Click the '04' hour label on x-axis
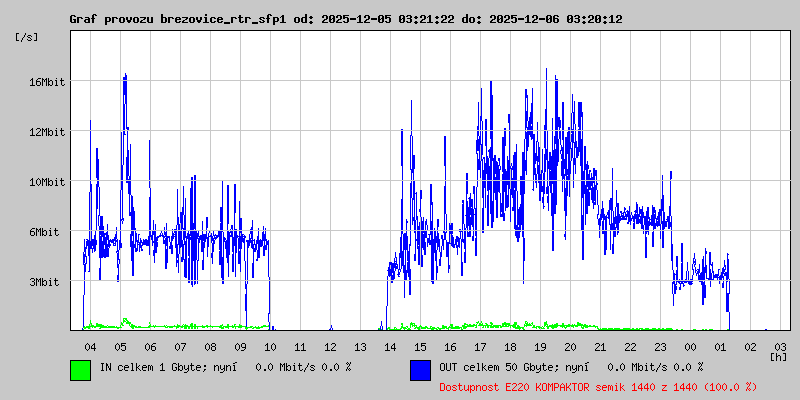Viewport: 800px width, 400px height. pyautogui.click(x=90, y=347)
